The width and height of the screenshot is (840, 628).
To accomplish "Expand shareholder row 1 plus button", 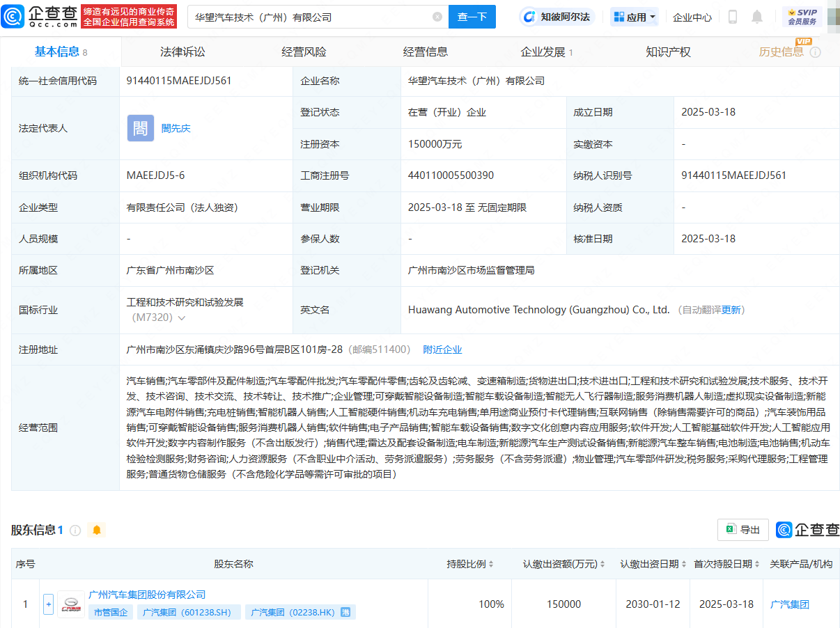I will (48, 604).
